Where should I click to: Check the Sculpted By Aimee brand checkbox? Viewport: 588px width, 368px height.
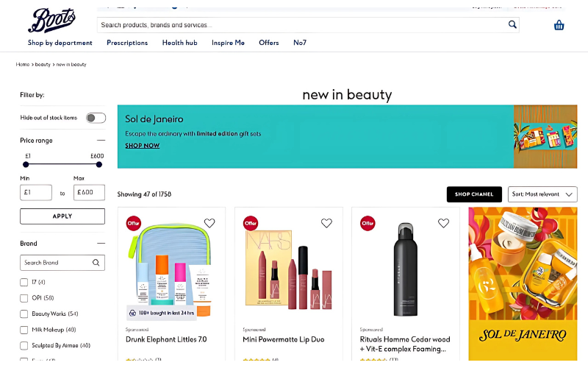click(24, 345)
